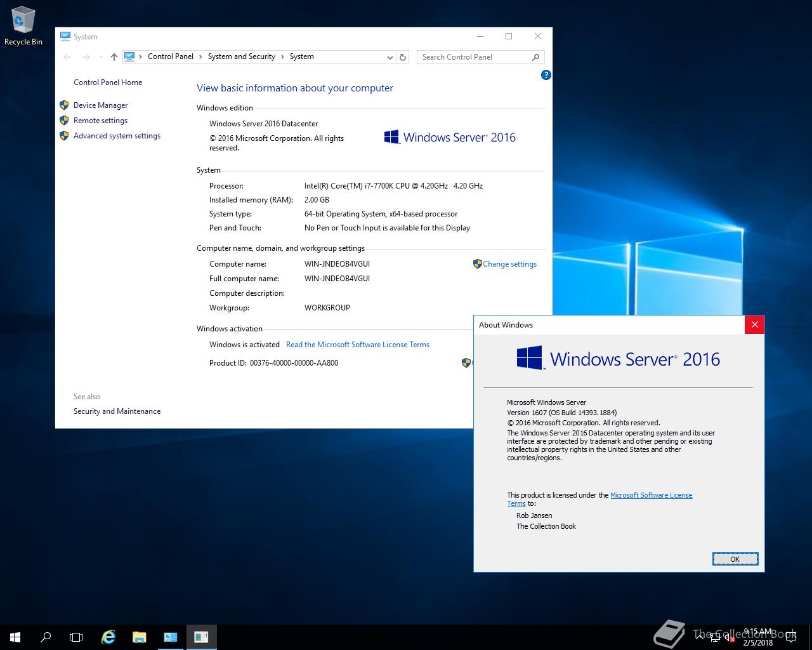Open Security and Maintenance link
This screenshot has height=650, width=812.
click(117, 411)
